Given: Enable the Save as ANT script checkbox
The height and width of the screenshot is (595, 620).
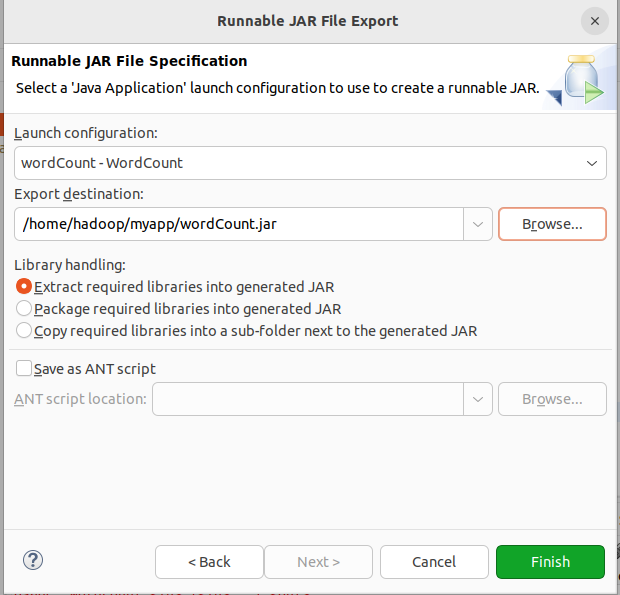Looking at the screenshot, I should (24, 368).
